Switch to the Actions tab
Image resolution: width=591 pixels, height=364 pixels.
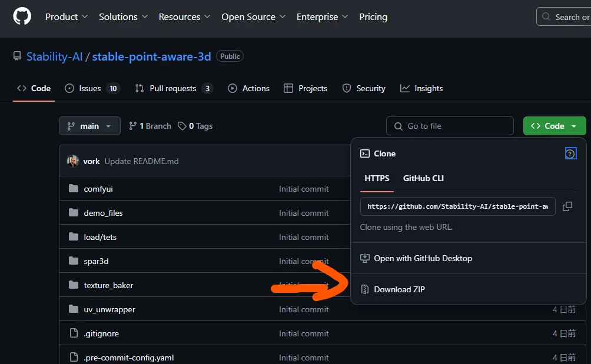tap(249, 88)
